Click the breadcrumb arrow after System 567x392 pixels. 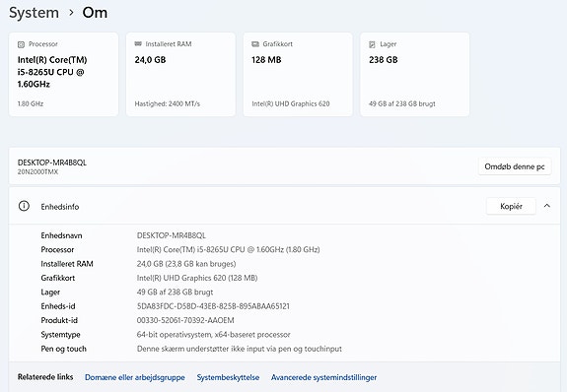pos(71,13)
